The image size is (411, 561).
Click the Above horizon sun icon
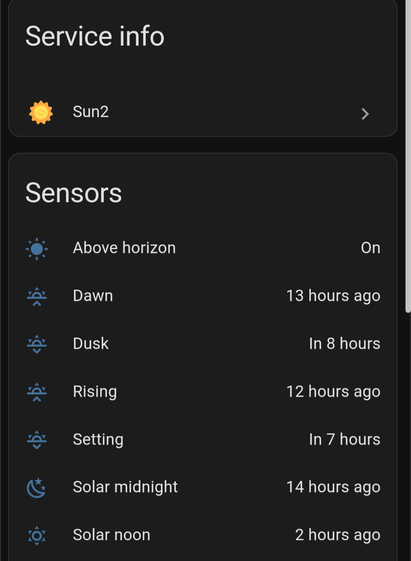(37, 248)
